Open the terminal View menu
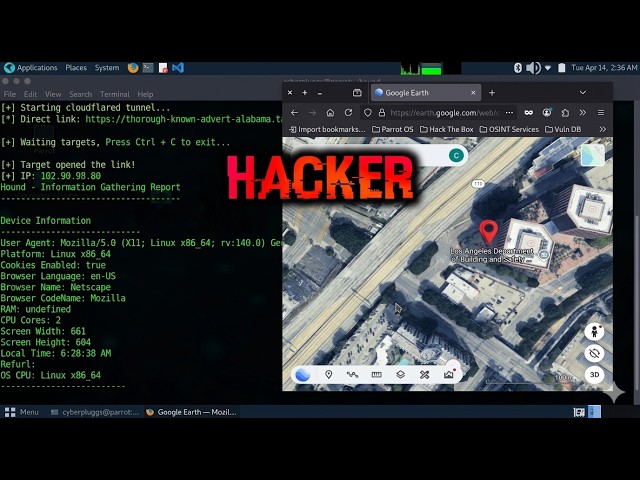The image size is (640, 480). 53,94
